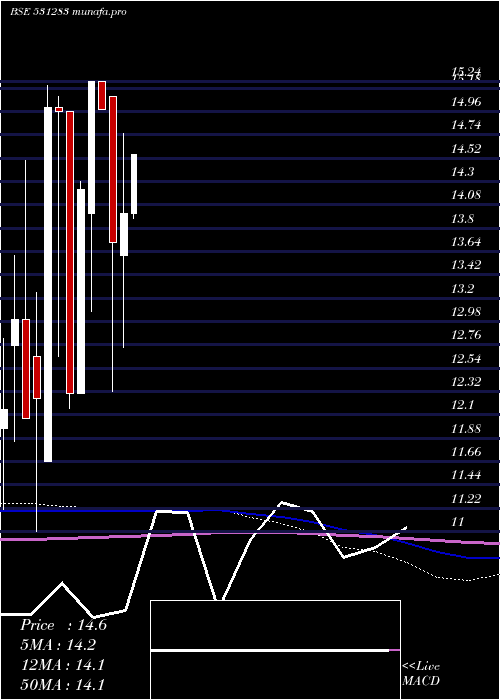Click the 13.42 price axis label
Image resolution: width=500 pixels, height=700 pixels.
(466, 266)
